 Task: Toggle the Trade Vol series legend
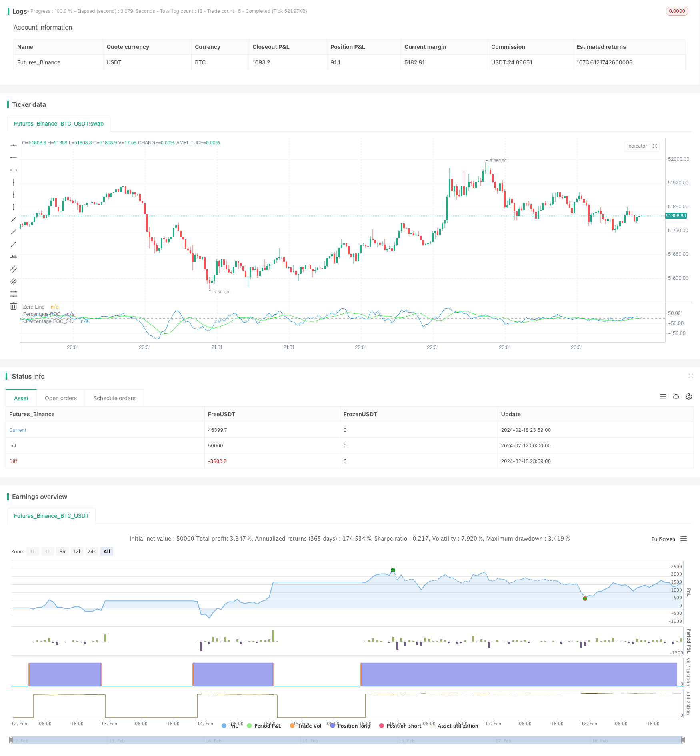point(306,726)
